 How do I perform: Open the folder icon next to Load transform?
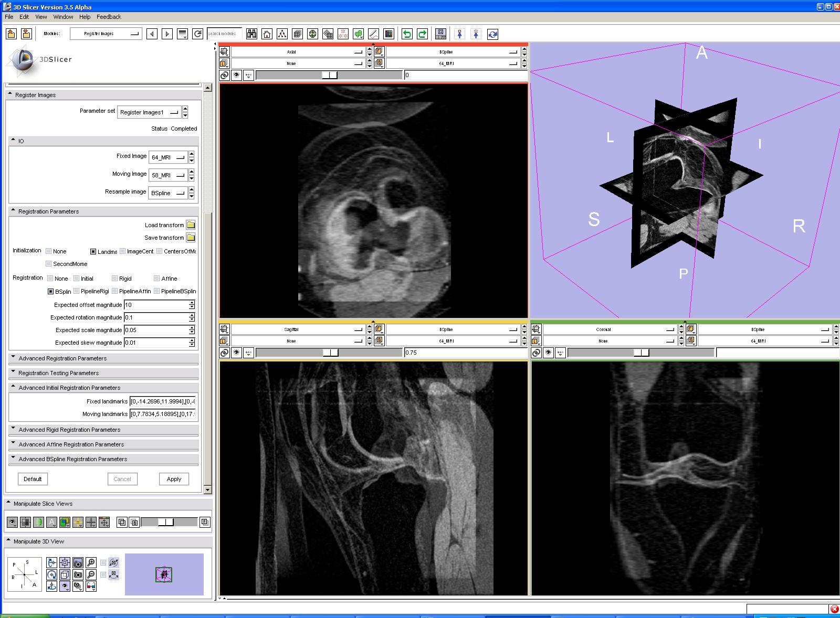pyautogui.click(x=191, y=225)
